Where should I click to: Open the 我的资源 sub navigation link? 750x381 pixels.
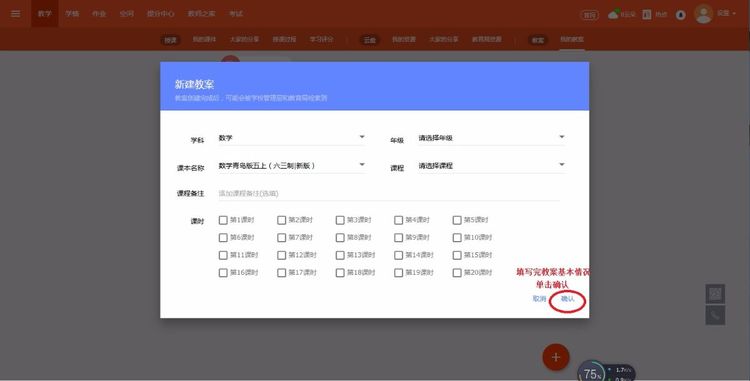[x=404, y=39]
